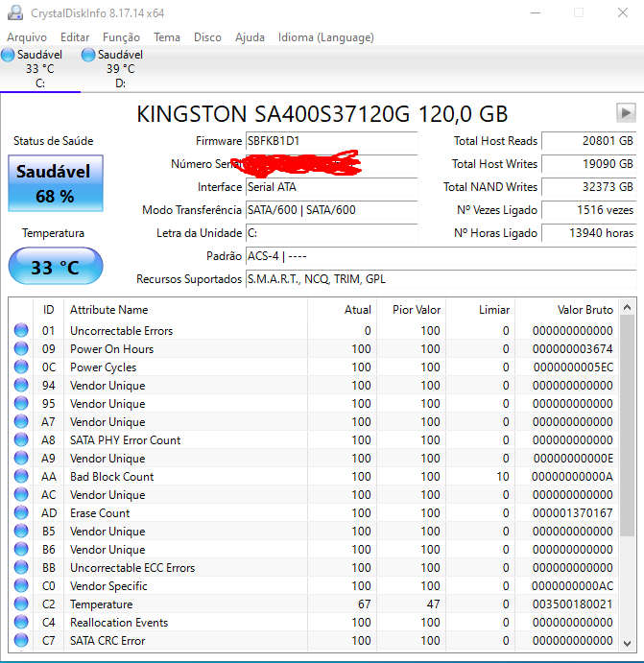Click status orb for AA Bad Block Count

21,476
